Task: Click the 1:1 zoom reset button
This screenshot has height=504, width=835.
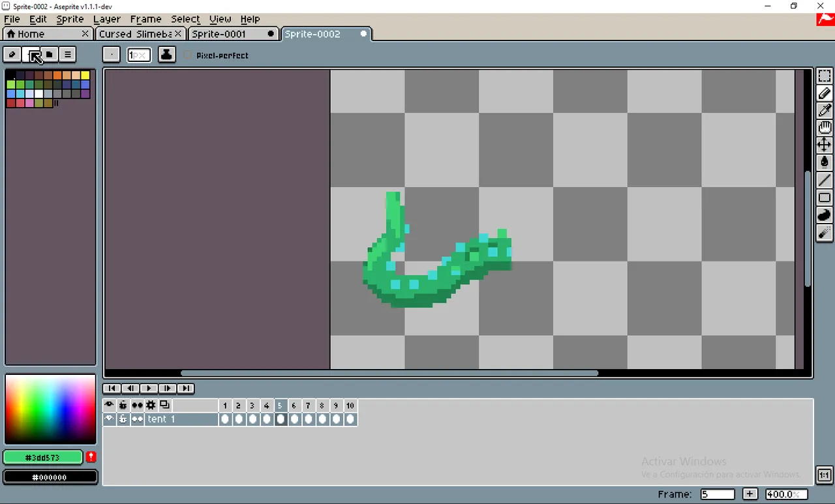Action: (x=824, y=475)
